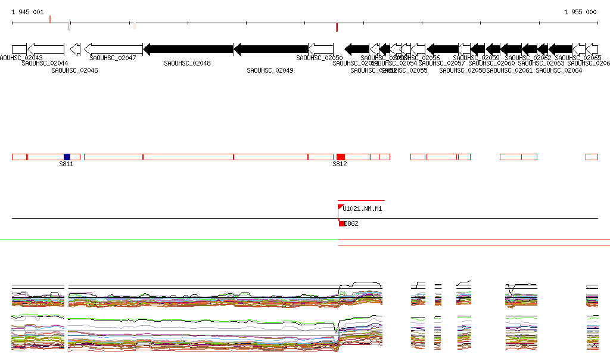
Task: Click the white SAOUHSC_02065 gene arrow
Action: [579, 49]
